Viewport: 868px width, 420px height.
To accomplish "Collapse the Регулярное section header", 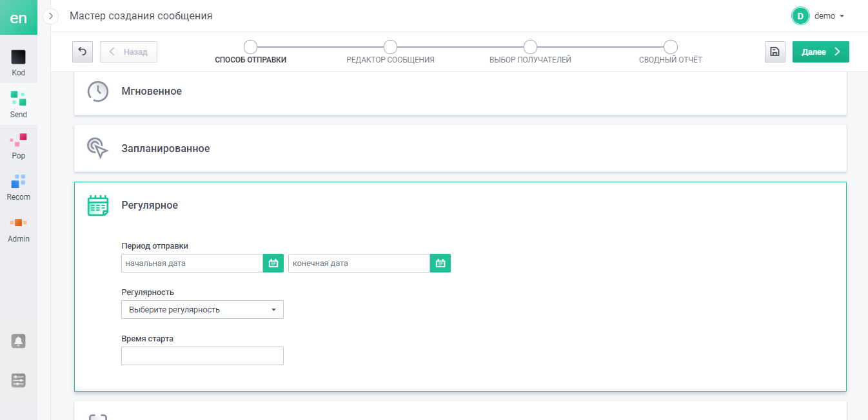I will pos(460,205).
